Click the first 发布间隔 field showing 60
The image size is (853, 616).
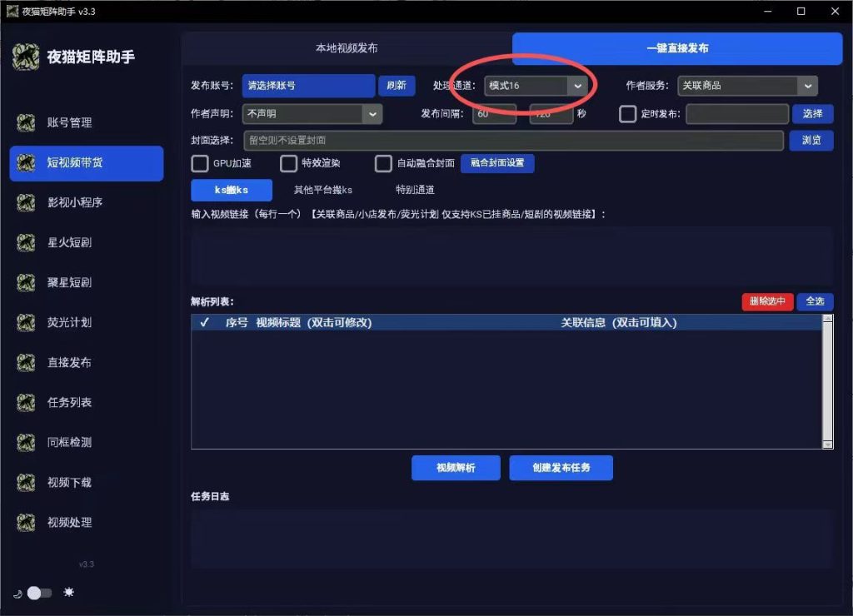pyautogui.click(x=494, y=114)
